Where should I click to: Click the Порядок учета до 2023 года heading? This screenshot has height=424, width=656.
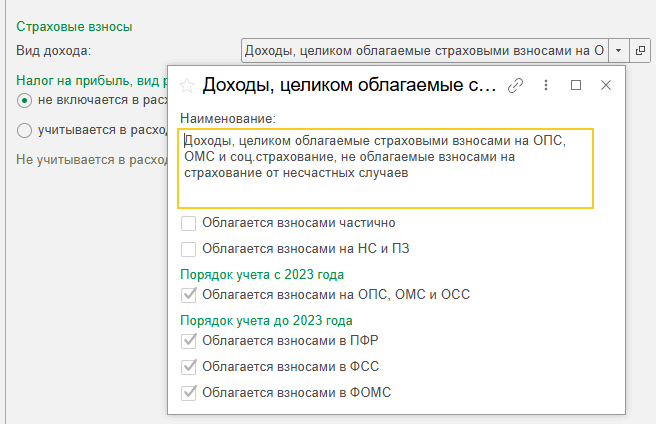coord(266,321)
